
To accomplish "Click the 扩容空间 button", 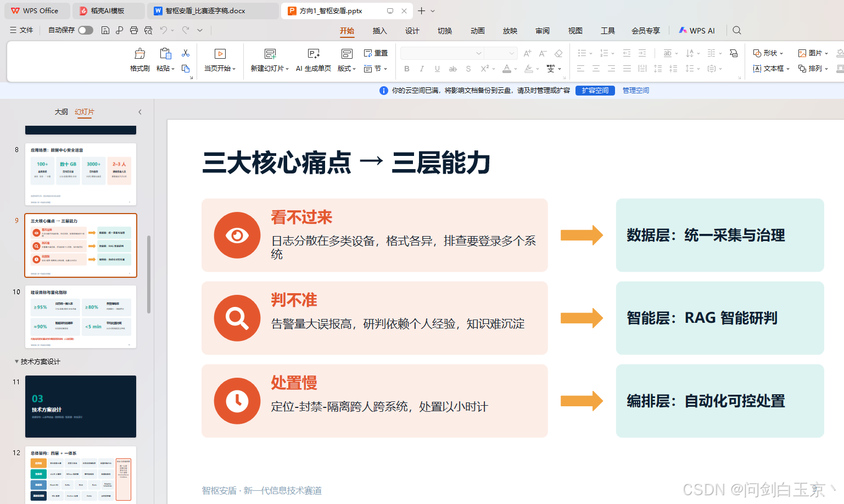I will [595, 91].
